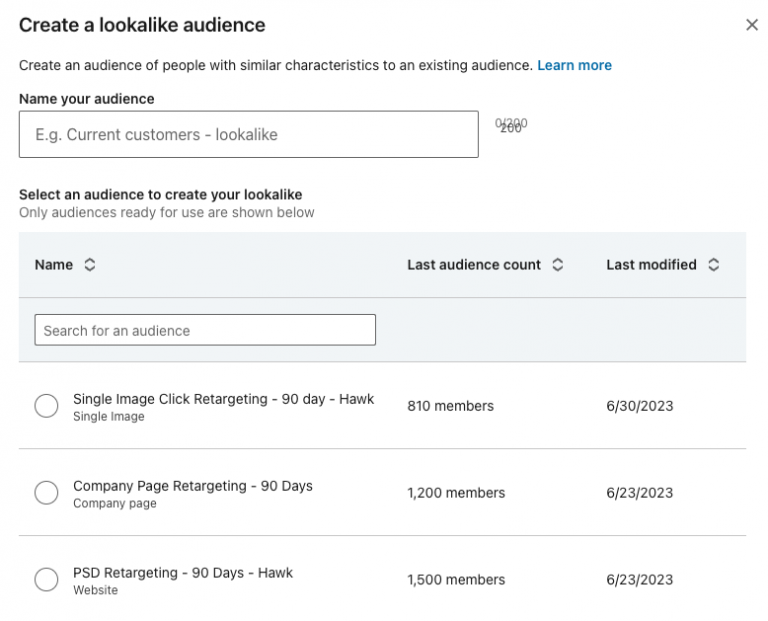Click the 810 members count
The height and width of the screenshot is (621, 768).
[x=450, y=406]
